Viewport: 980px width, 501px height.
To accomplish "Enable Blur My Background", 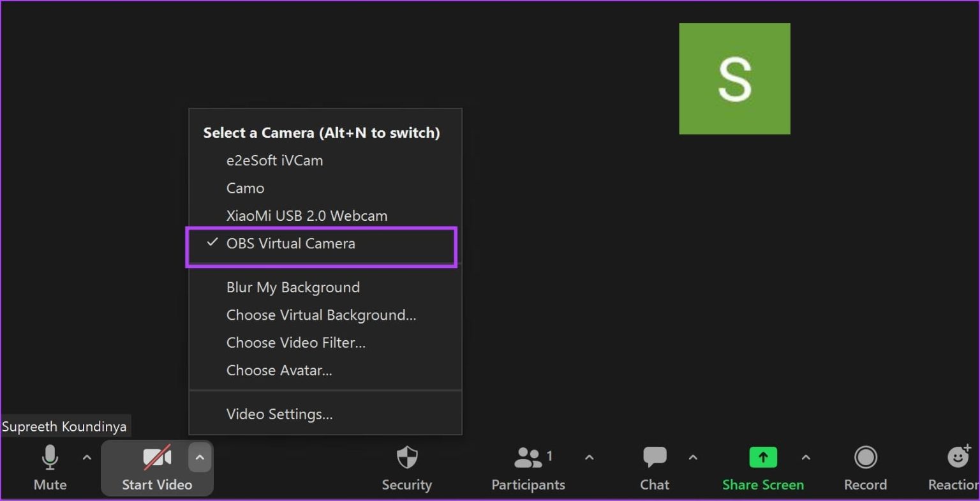I will pos(293,287).
